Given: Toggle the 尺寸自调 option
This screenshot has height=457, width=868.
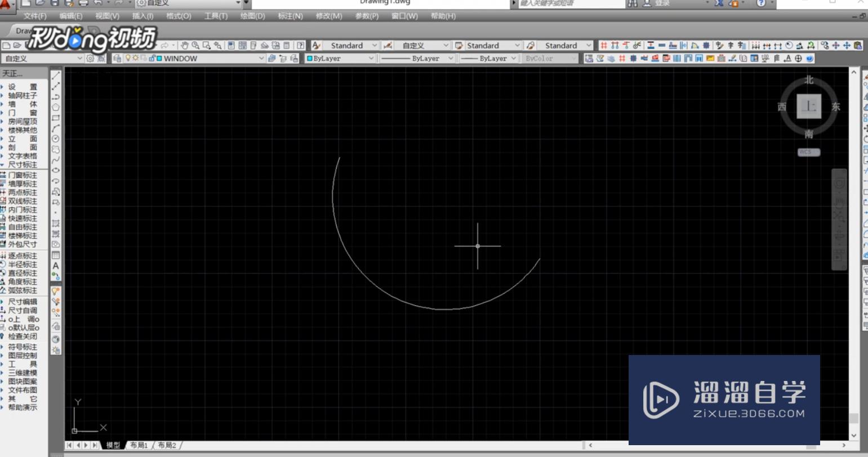Looking at the screenshot, I should pos(23,310).
